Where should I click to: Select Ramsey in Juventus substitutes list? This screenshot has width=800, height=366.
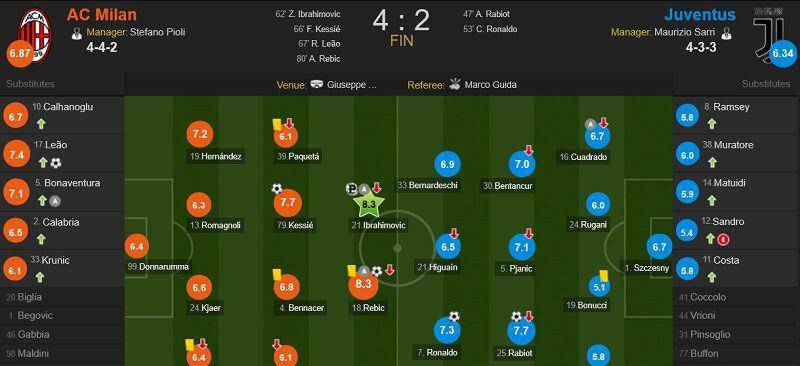click(x=736, y=116)
